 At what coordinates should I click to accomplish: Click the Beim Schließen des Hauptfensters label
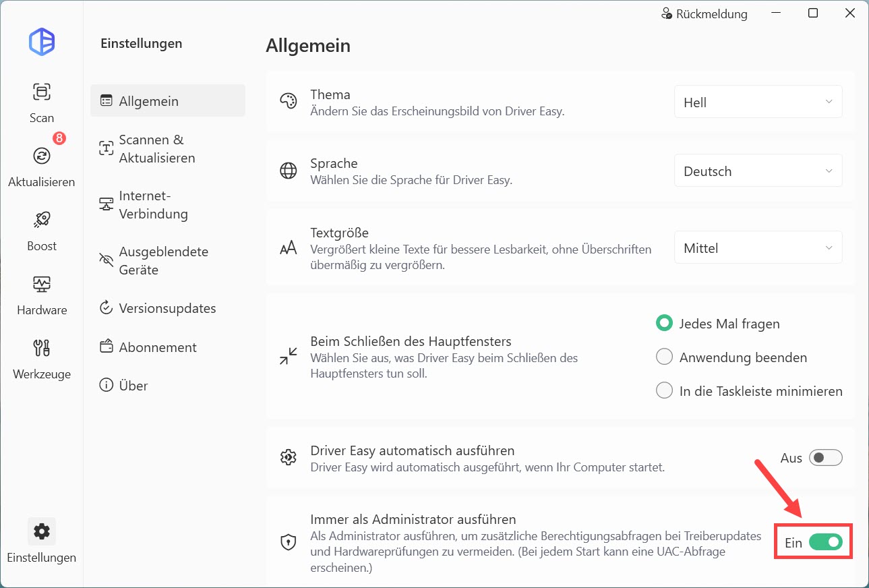[x=411, y=341]
